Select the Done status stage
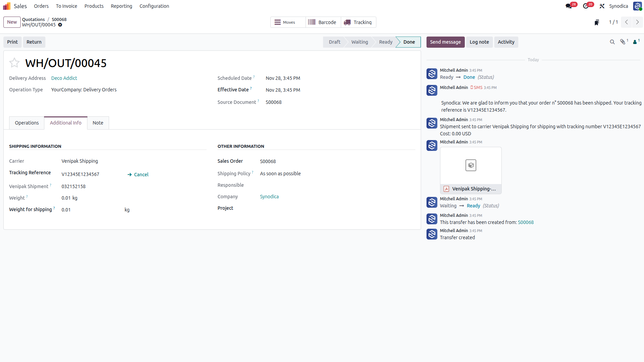 (409, 42)
